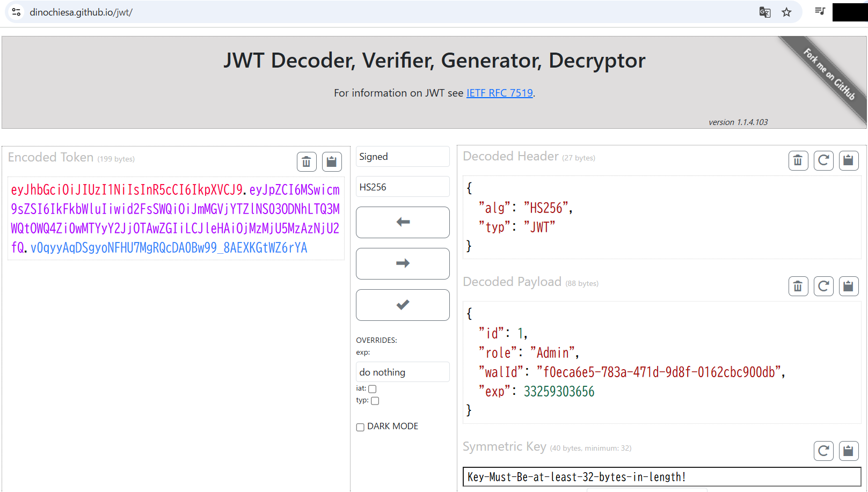Image resolution: width=868 pixels, height=492 pixels.
Task: Click the left arrow encode button
Action: (403, 222)
